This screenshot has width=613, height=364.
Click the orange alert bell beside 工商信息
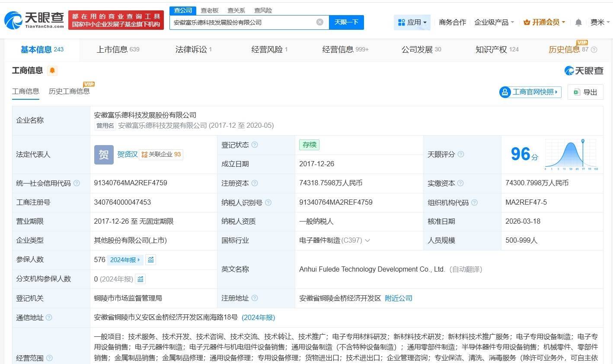click(x=52, y=70)
